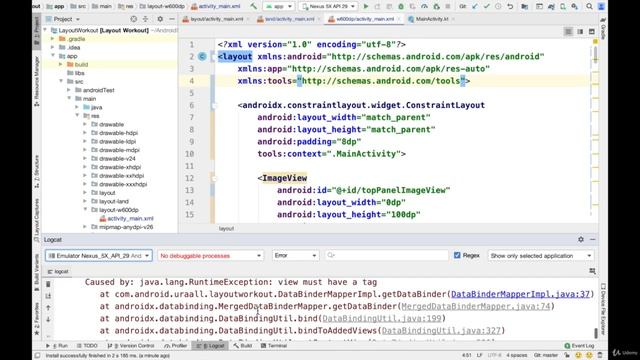Switch editor to Code-only view mode

568,31
